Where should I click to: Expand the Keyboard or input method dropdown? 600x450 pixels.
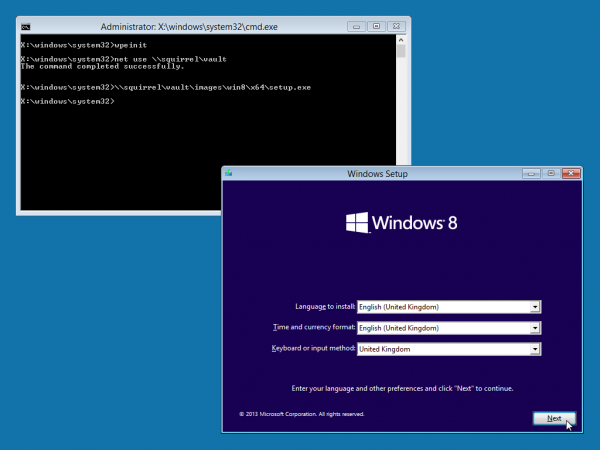click(535, 349)
